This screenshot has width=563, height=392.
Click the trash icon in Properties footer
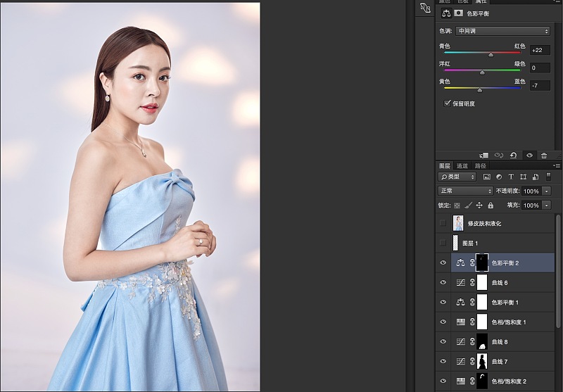click(544, 156)
